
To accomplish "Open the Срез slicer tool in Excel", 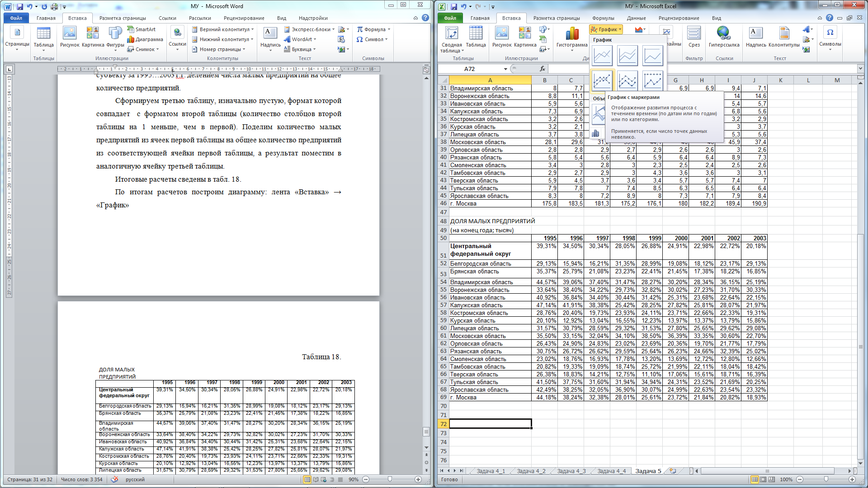I will (694, 37).
